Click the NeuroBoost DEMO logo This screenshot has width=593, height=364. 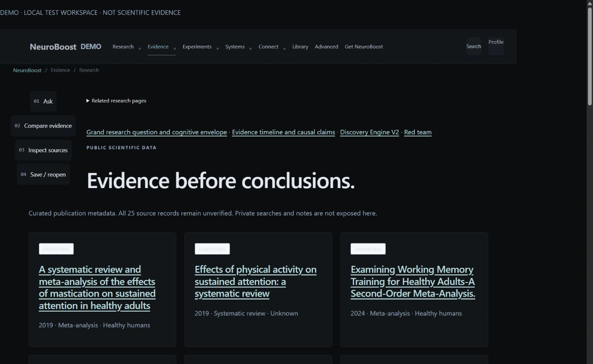(x=65, y=47)
